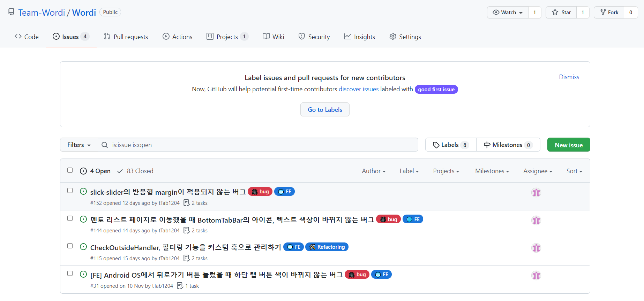Click the open-issue icon for issue #31

[x=83, y=274]
